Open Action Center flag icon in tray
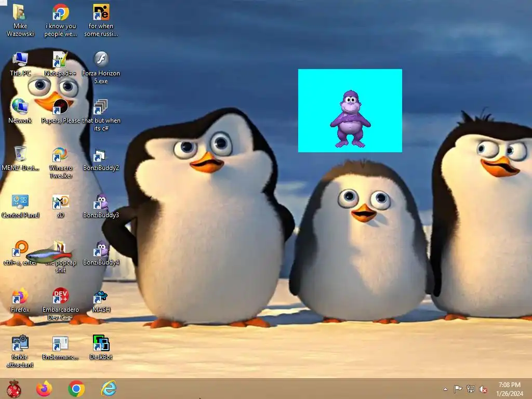 click(x=458, y=389)
